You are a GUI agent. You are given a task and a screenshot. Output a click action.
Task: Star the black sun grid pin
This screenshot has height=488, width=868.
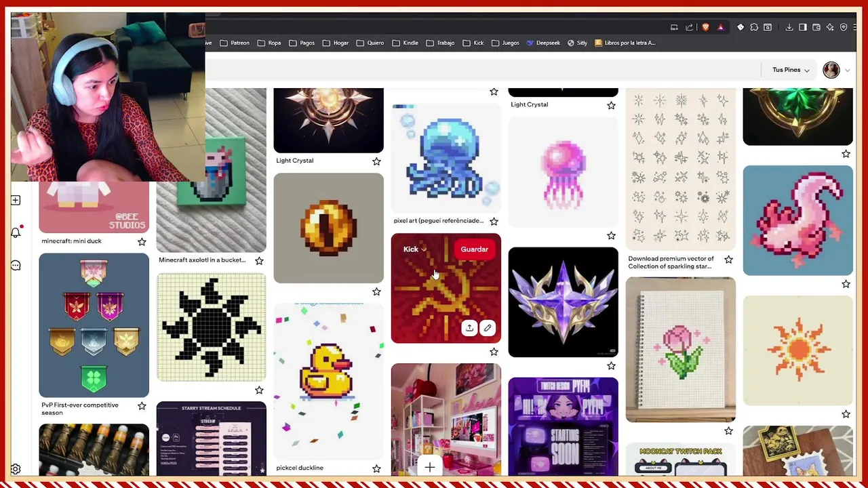259,390
